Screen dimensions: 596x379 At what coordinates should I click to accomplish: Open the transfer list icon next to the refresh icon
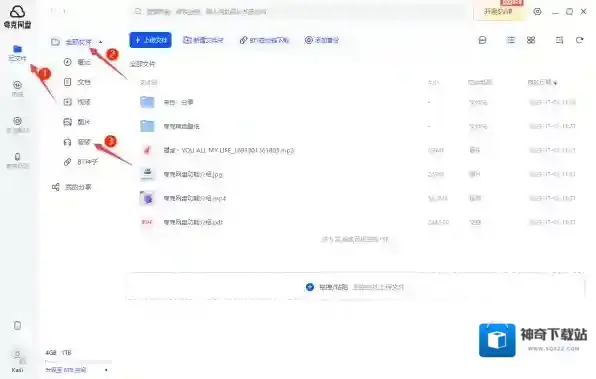tap(560, 40)
